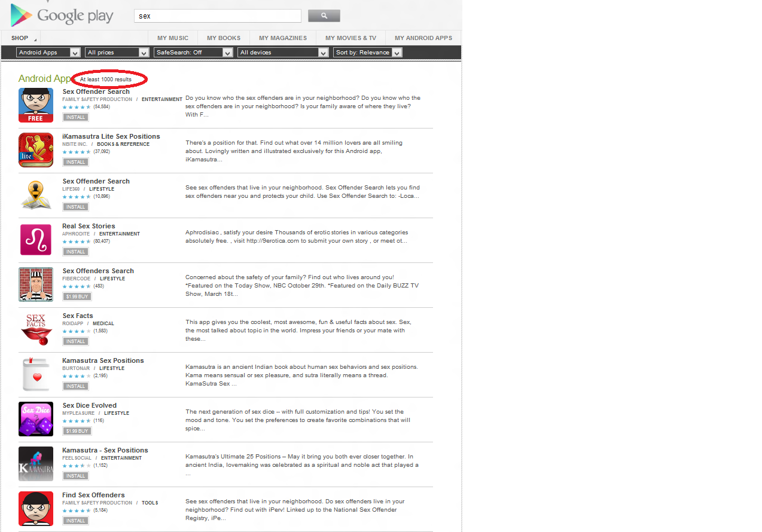Viewport: 762px width, 532px height.
Task: Open MYPLEASURE developer link
Action: 78,413
